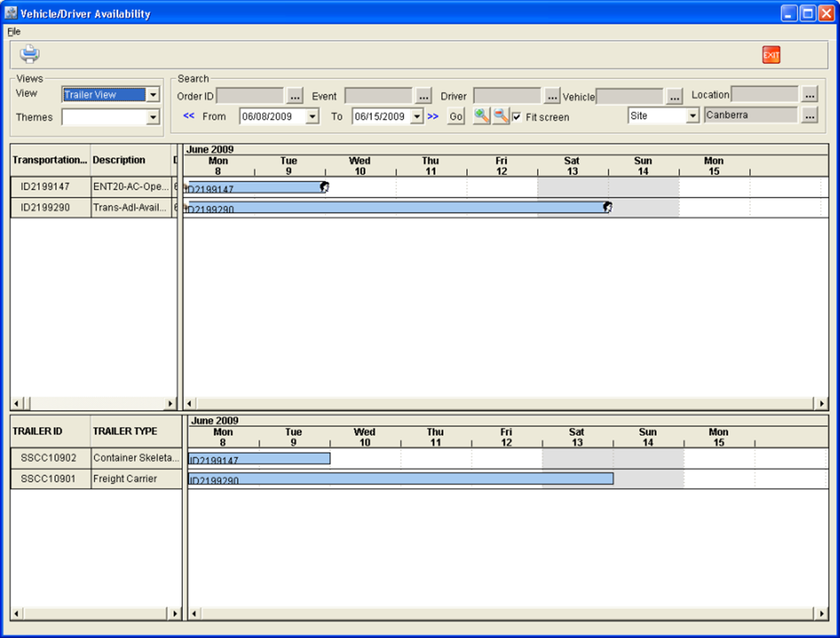Click the application icon in the title bar
840x638 pixels.
(10, 13)
